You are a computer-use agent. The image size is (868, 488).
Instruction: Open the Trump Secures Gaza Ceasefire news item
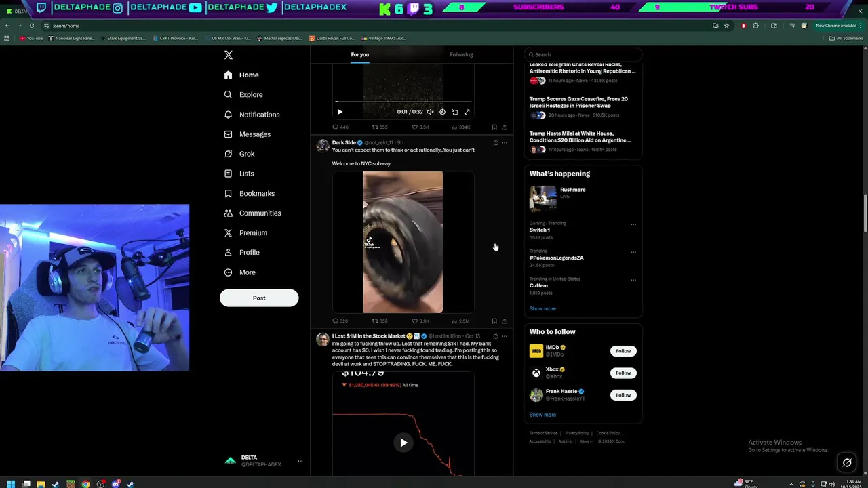pos(583,108)
